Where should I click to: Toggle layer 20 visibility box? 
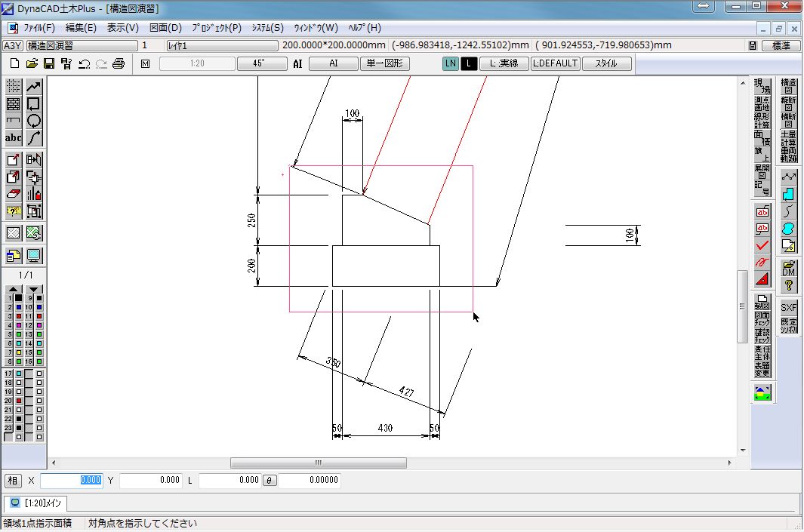click(19, 401)
